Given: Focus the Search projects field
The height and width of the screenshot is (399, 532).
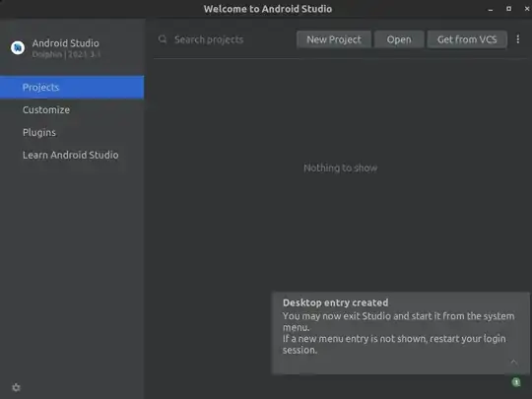Looking at the screenshot, I should coord(224,39).
